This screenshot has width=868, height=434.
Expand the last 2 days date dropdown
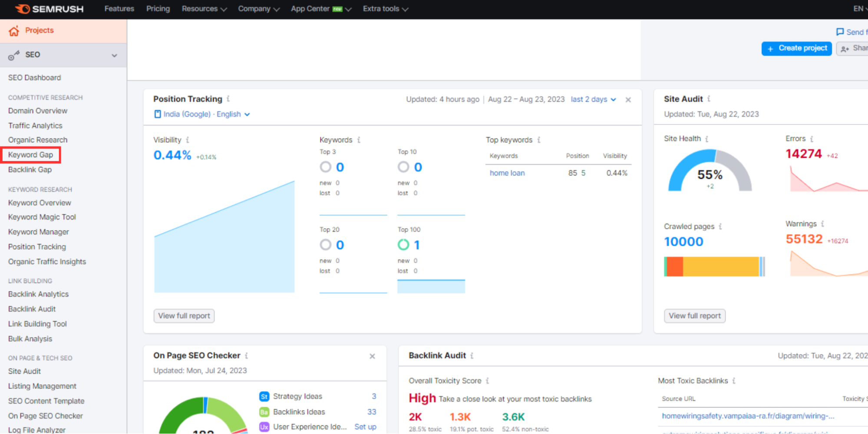click(593, 99)
